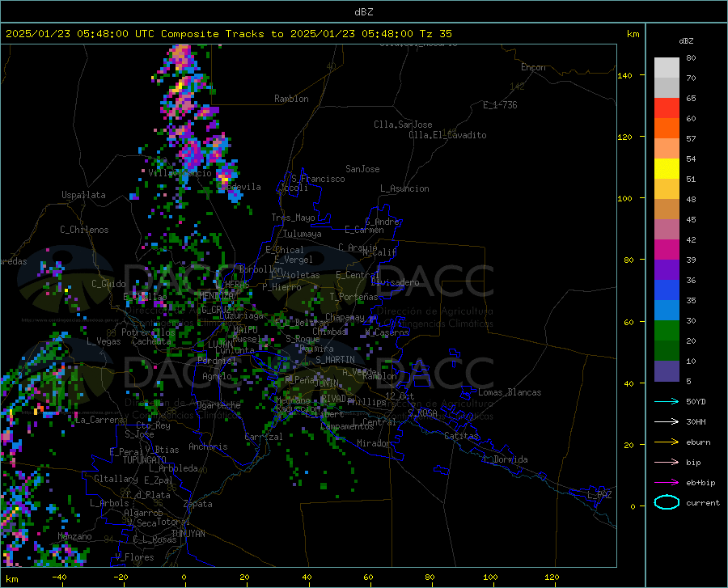This screenshot has height=588, width=728.
Task: Click the 'dBZ' title at top
Action: 363,12
